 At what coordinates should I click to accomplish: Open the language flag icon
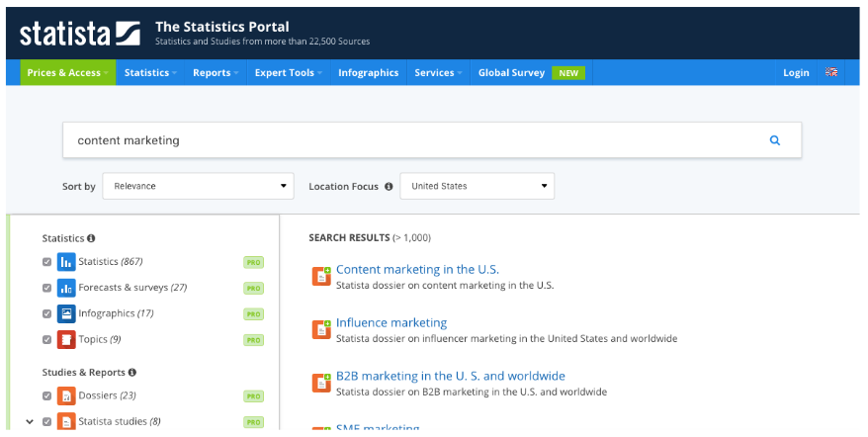pos(830,72)
